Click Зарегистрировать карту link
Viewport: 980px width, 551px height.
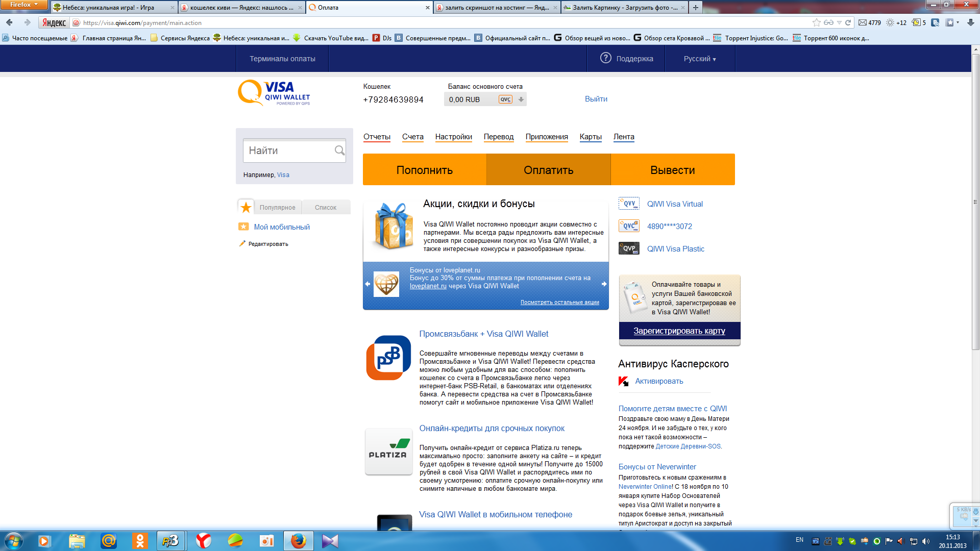click(679, 331)
